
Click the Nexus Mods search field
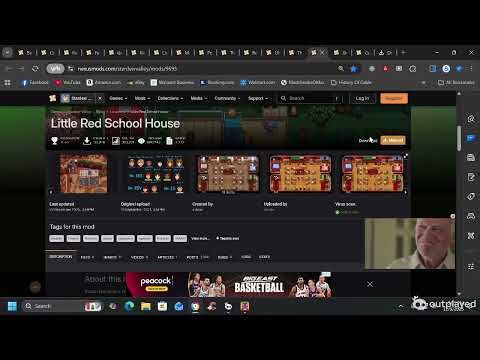pyautogui.click(x=311, y=98)
